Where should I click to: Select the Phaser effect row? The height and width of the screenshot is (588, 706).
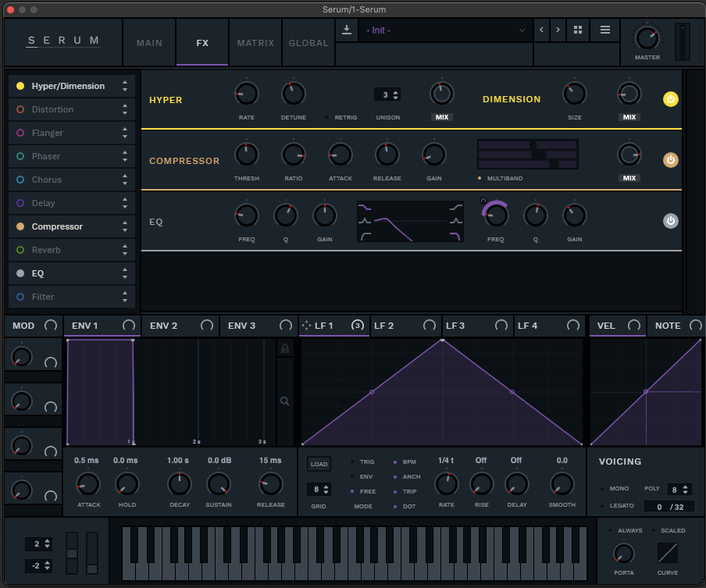point(72,156)
